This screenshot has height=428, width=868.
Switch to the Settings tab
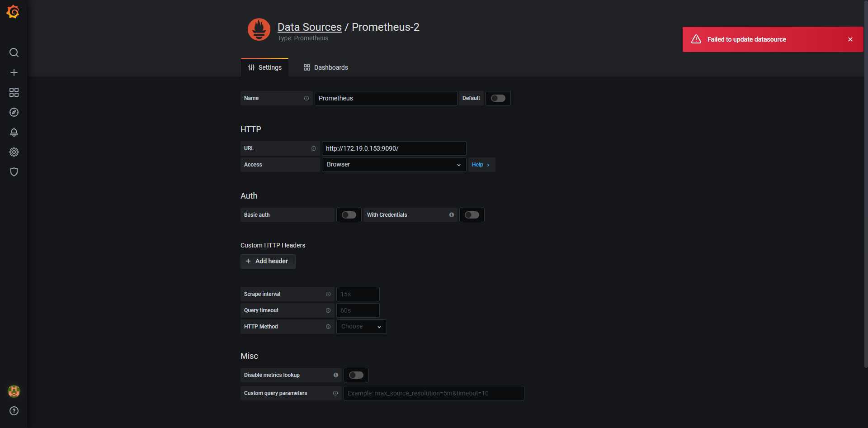pyautogui.click(x=265, y=67)
